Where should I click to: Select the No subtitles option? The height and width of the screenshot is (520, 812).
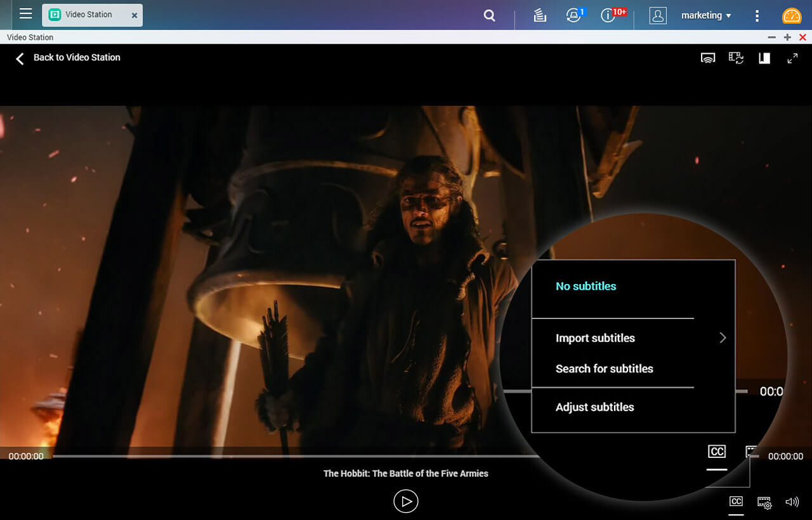click(586, 286)
